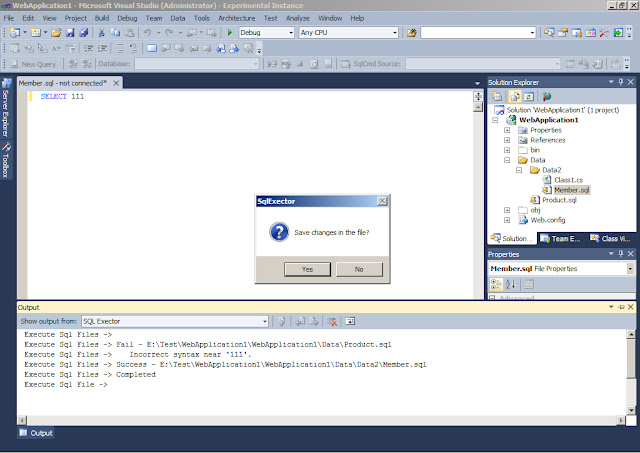640x453 pixels.
Task: Collapse the Data2 folder node
Action: click(519, 170)
